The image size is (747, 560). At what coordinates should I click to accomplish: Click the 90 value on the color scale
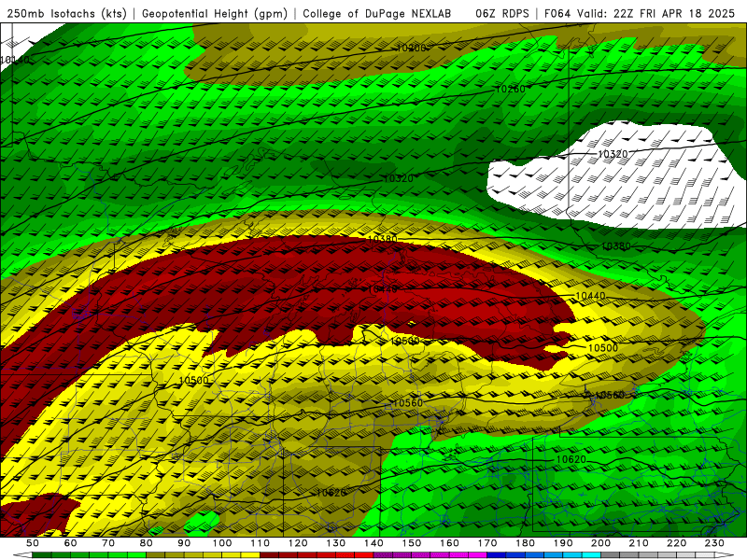pos(184,543)
